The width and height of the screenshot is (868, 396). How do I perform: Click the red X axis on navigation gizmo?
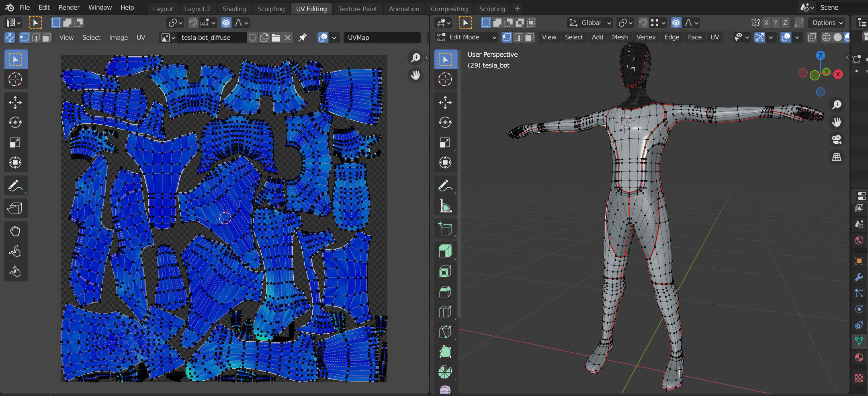[x=838, y=74]
